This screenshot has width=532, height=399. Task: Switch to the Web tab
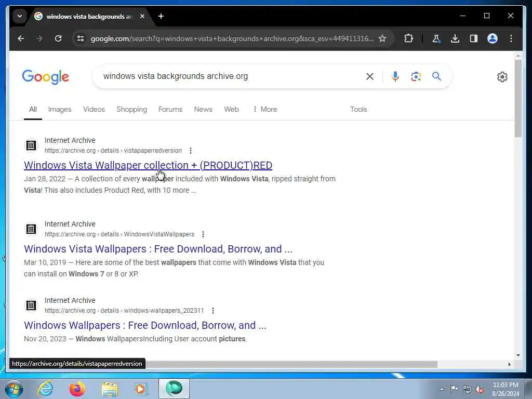[231, 109]
